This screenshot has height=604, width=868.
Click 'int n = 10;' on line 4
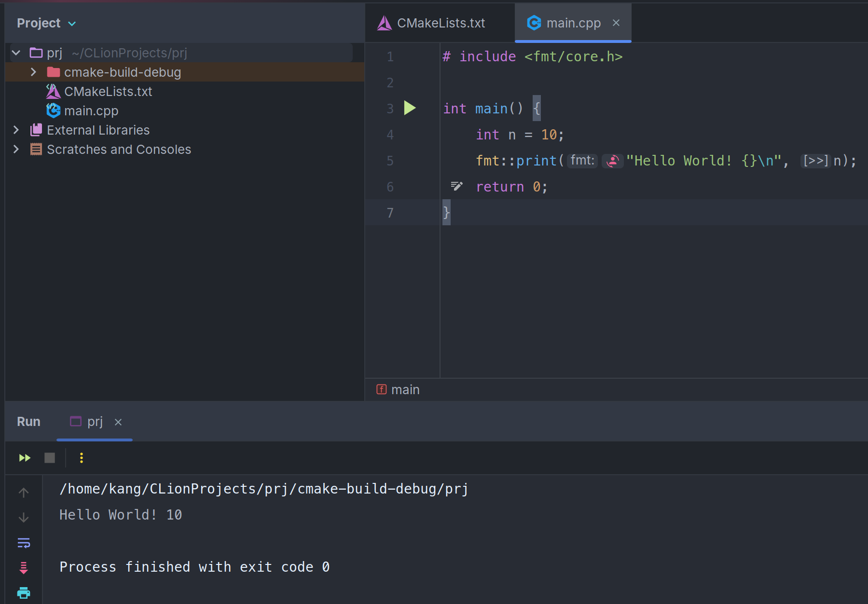(520, 135)
